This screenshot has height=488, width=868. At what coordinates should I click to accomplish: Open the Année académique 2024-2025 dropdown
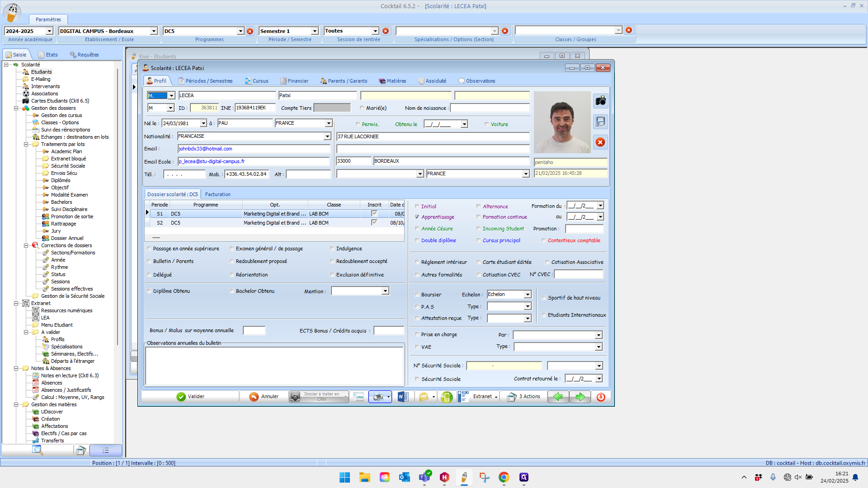[x=49, y=31]
